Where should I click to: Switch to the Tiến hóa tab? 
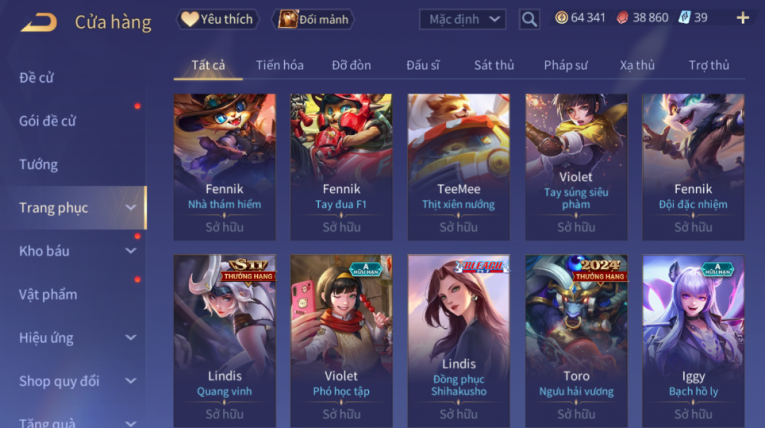tap(280, 65)
